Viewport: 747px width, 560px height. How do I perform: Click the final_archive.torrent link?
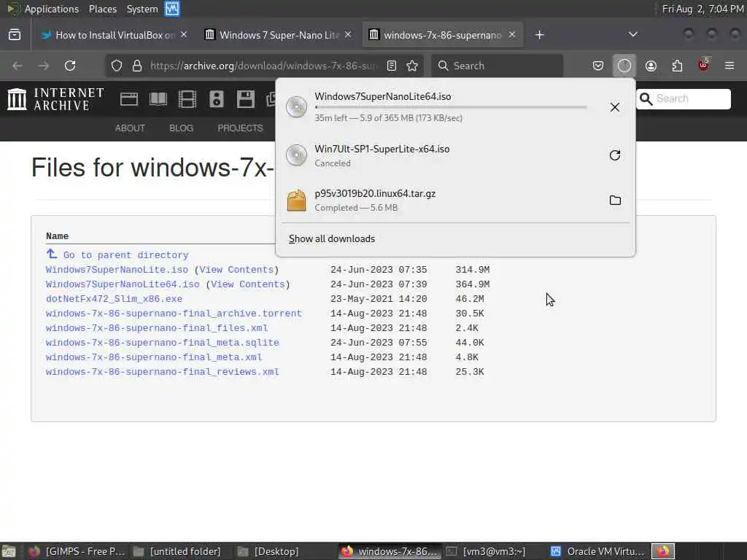(x=174, y=314)
